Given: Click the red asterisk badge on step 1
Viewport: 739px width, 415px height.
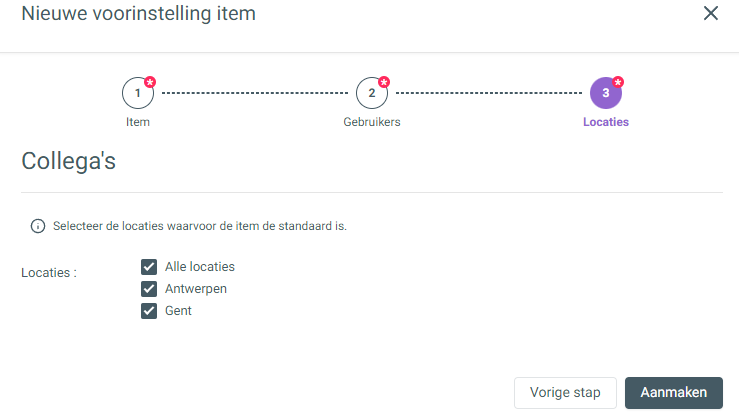Looking at the screenshot, I should pos(150,82).
